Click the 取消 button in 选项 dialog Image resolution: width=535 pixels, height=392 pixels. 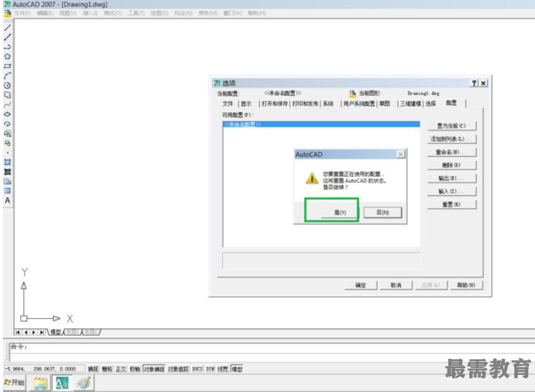pyautogui.click(x=396, y=285)
